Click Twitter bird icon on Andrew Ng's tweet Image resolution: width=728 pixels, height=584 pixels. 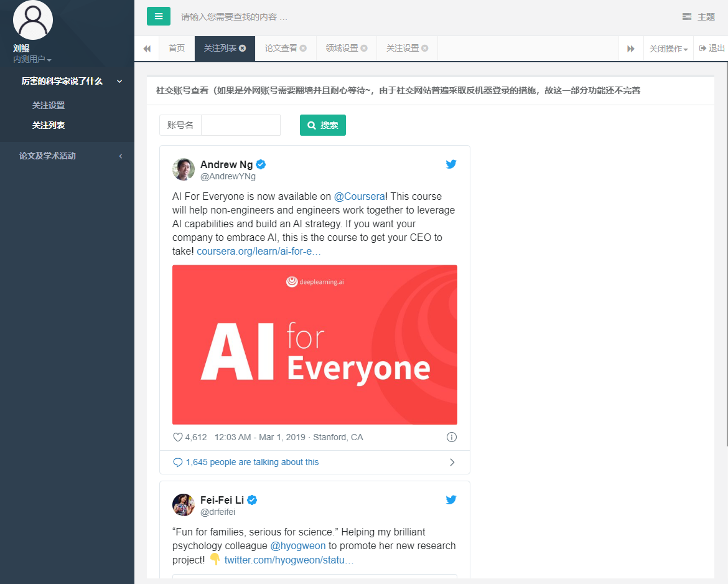point(451,164)
